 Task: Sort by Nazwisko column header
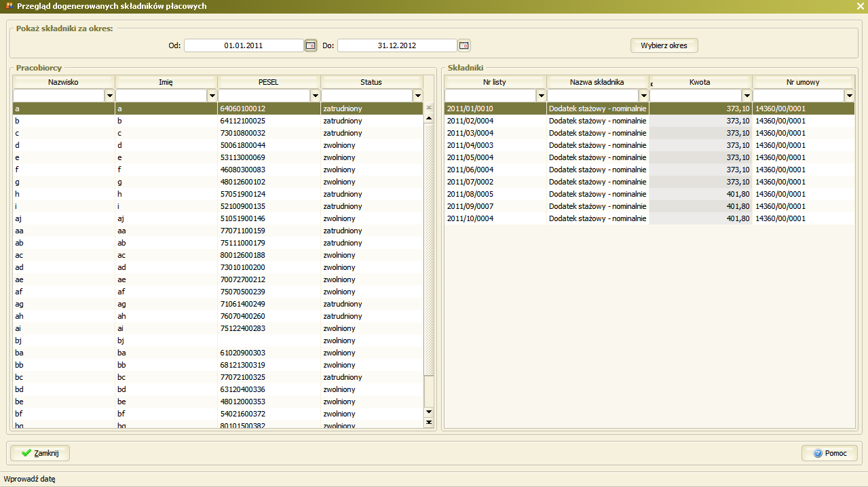pos(64,82)
